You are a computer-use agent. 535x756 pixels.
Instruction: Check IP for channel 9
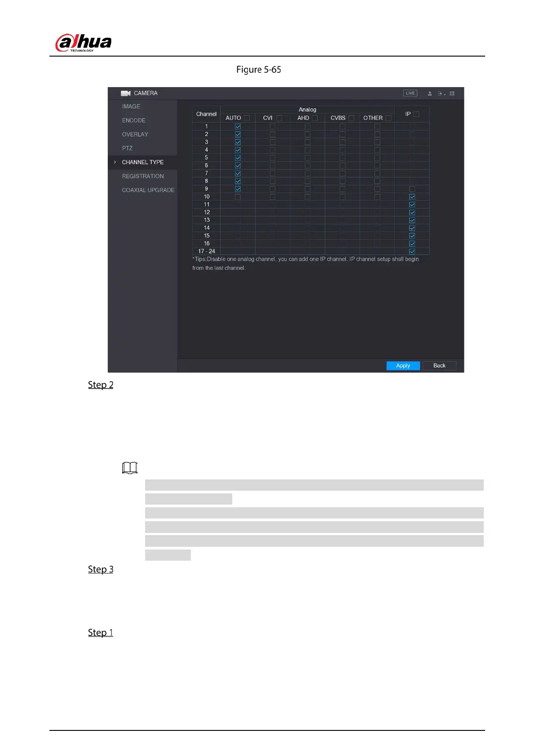412,189
